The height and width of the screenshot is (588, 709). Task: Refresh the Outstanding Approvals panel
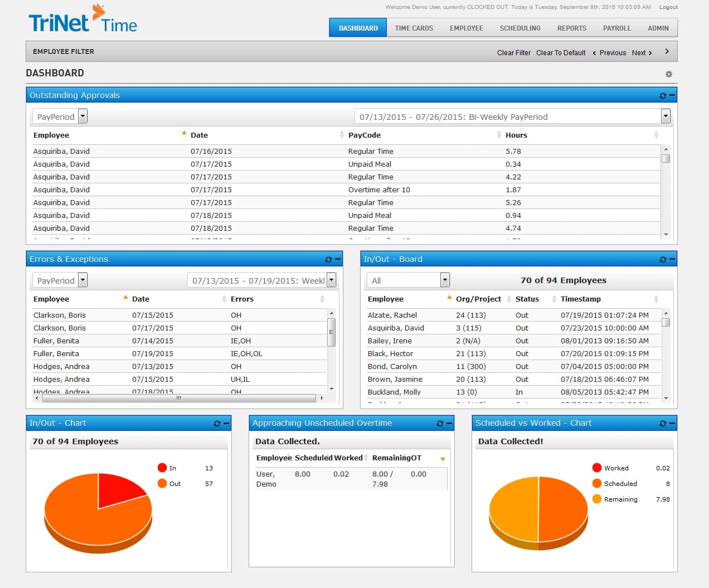tap(663, 95)
